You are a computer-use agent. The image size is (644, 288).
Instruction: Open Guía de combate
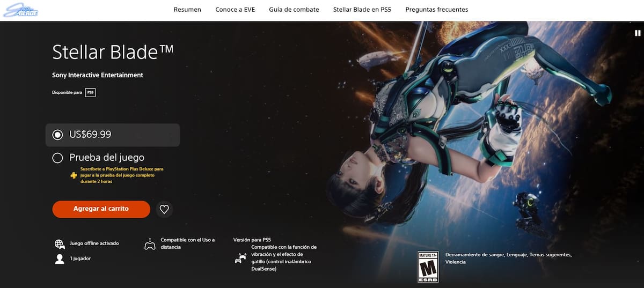[x=294, y=10]
